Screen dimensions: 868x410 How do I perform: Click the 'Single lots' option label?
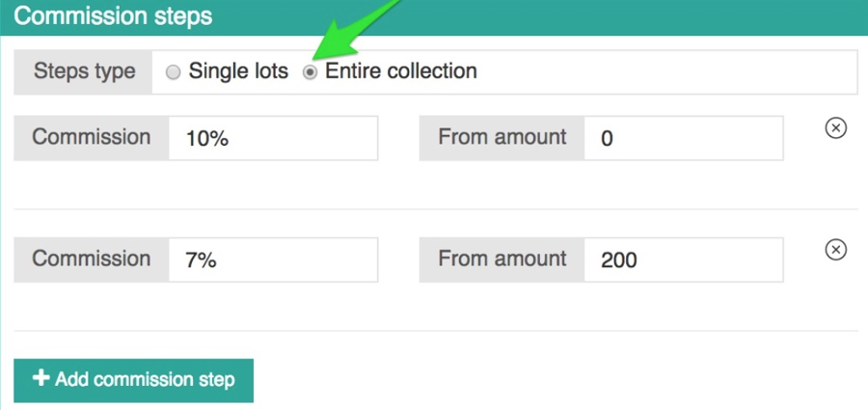point(238,71)
